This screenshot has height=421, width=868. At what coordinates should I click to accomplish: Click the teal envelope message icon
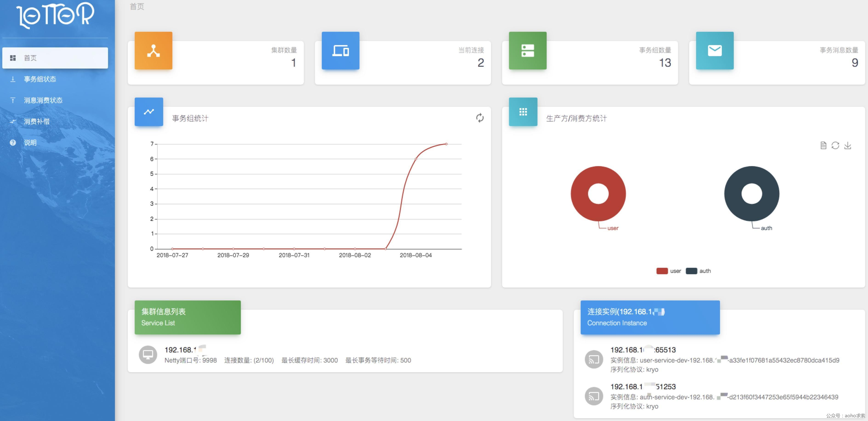(x=714, y=51)
